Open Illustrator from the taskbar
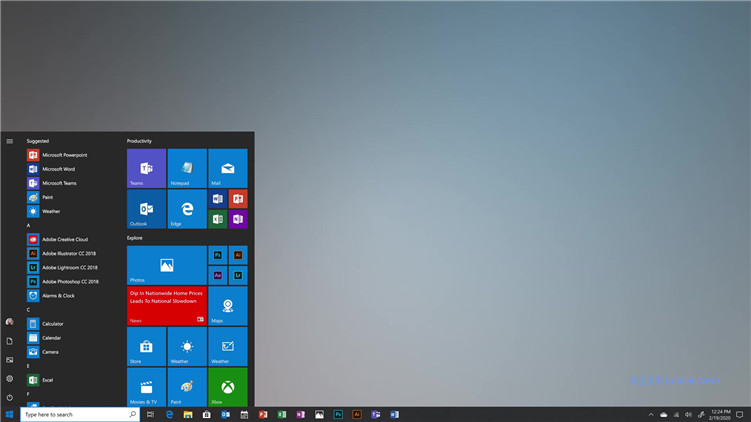751x422 pixels. tap(357, 414)
